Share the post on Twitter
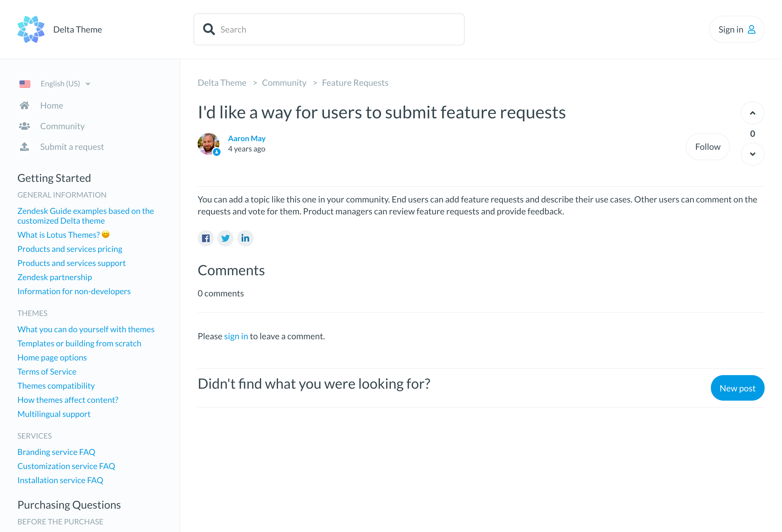Screen dimensions: 782x532 [225, 238]
